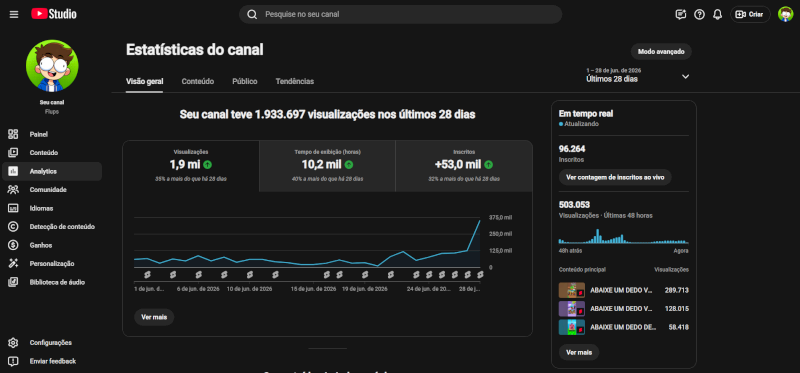800x373 pixels.
Task: Click Ver contagem de inscritos ao vivo
Action: [615, 177]
